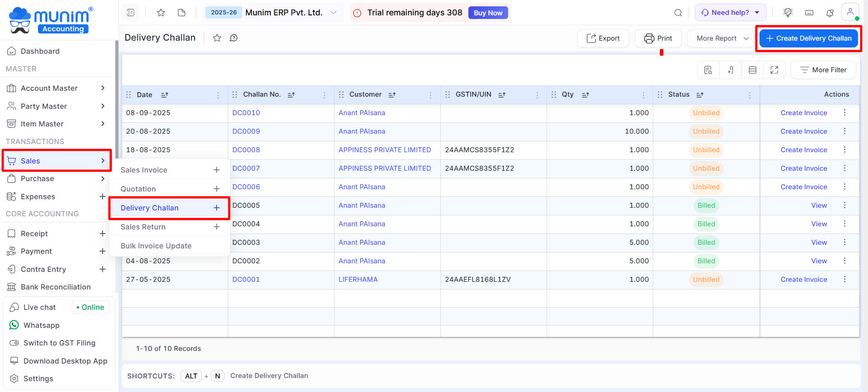Click the Create Delivery Challan button
This screenshot has height=392, width=868.
click(x=808, y=38)
